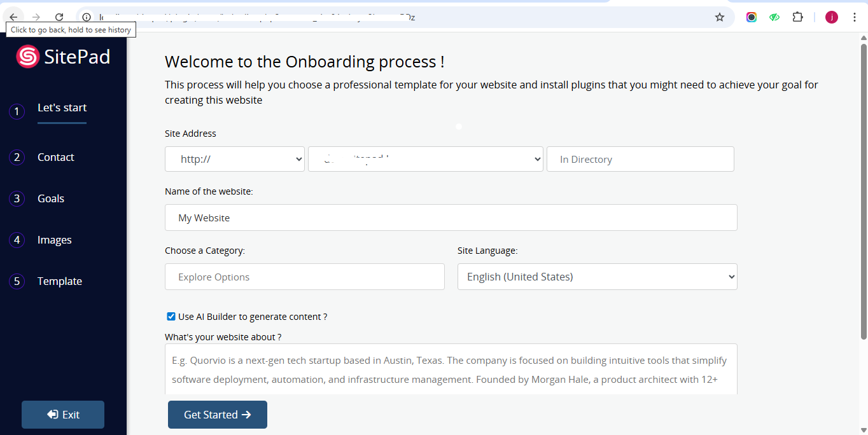Viewport: 868px width, 435px height.
Task: Click the green extension icon in toolbar
Action: click(x=774, y=17)
